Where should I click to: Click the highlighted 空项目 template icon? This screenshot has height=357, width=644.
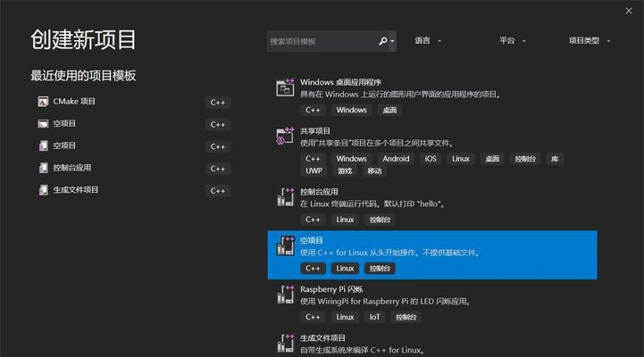[285, 245]
